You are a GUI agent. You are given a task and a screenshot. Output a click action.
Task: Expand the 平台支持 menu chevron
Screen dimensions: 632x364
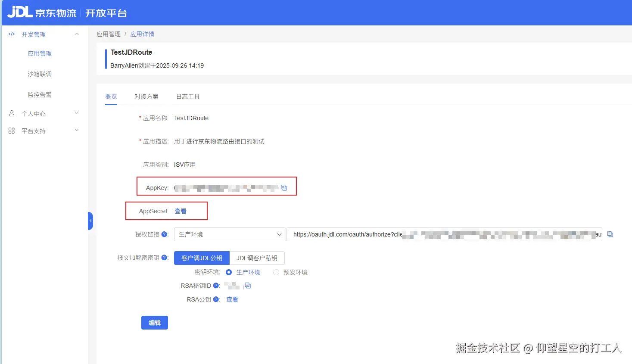[77, 130]
